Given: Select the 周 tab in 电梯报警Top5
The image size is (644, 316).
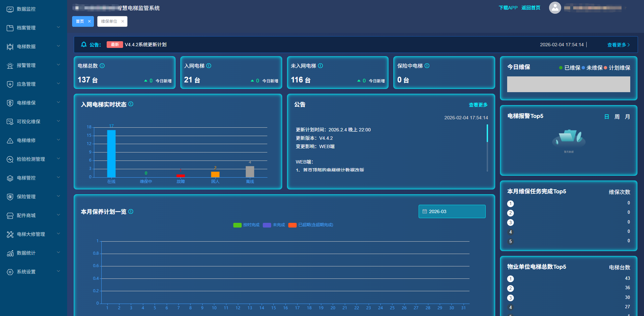Looking at the screenshot, I should pyautogui.click(x=617, y=117).
